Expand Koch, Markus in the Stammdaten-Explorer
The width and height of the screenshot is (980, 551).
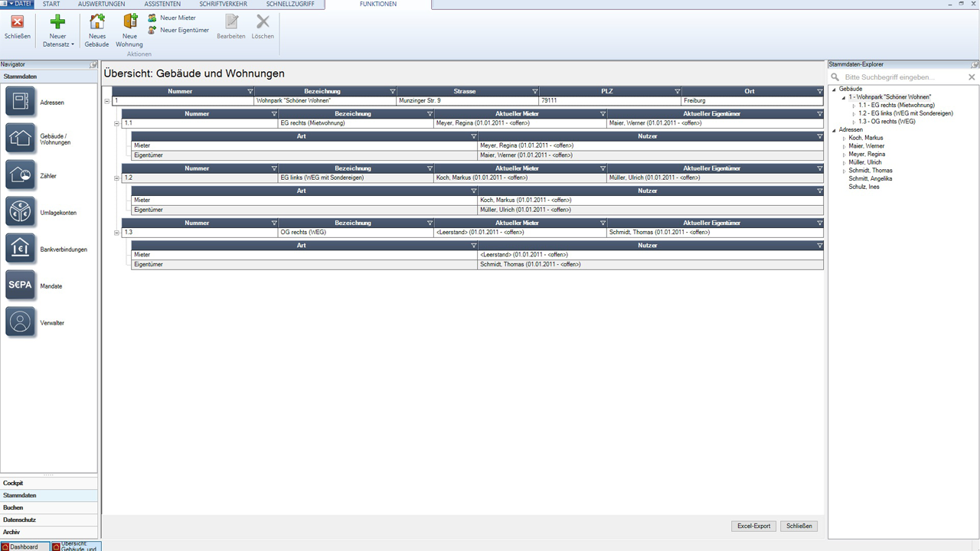844,139
